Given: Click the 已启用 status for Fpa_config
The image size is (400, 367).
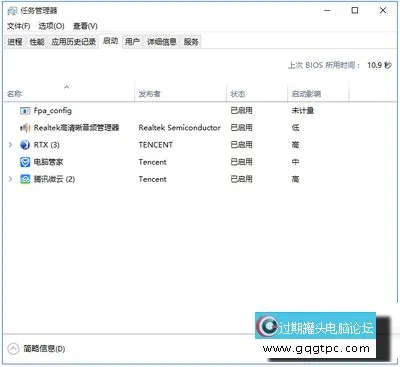Looking at the screenshot, I should [x=241, y=111].
